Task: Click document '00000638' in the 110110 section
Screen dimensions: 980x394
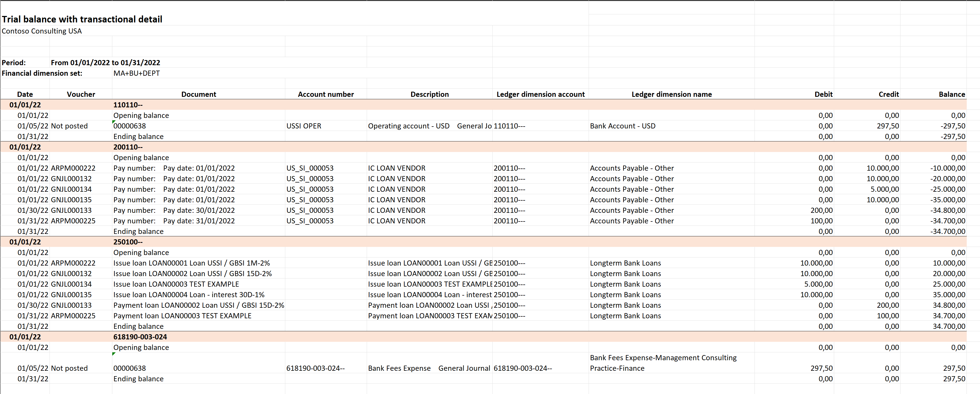Action: tap(129, 126)
